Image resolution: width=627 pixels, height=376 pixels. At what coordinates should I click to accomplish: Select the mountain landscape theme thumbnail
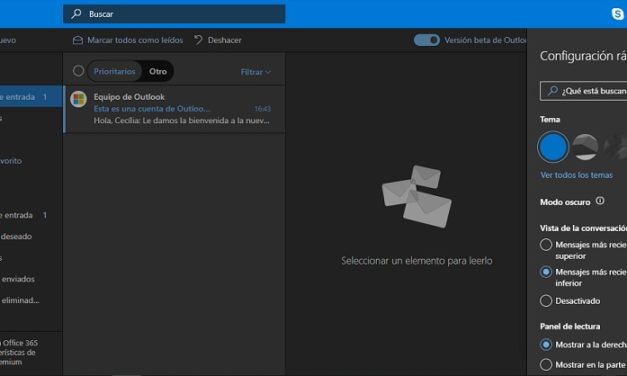pyautogui.click(x=585, y=147)
